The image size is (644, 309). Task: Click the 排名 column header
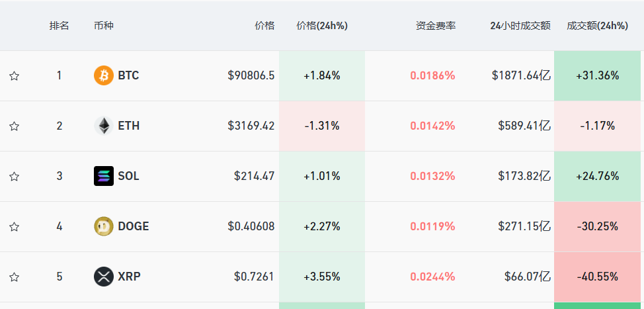(59, 26)
